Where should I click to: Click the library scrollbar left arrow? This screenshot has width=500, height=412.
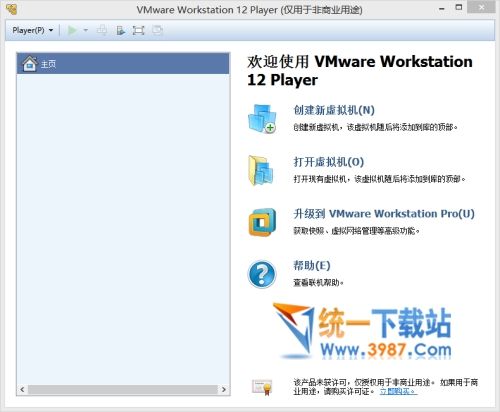point(22,389)
